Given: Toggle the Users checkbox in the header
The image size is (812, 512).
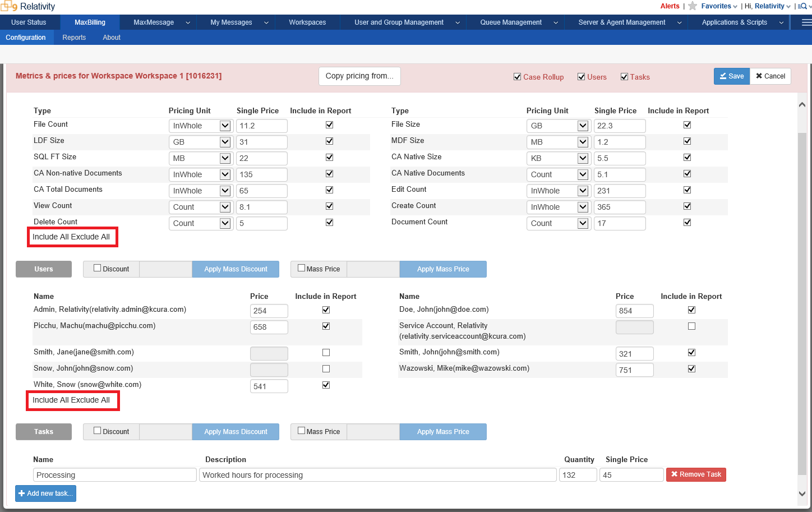Looking at the screenshot, I should [581, 77].
